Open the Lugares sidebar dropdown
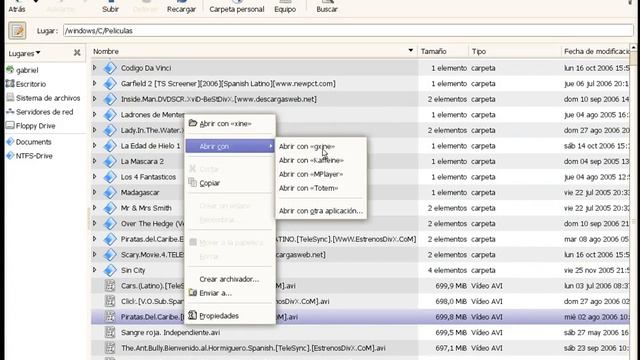 pos(24,53)
